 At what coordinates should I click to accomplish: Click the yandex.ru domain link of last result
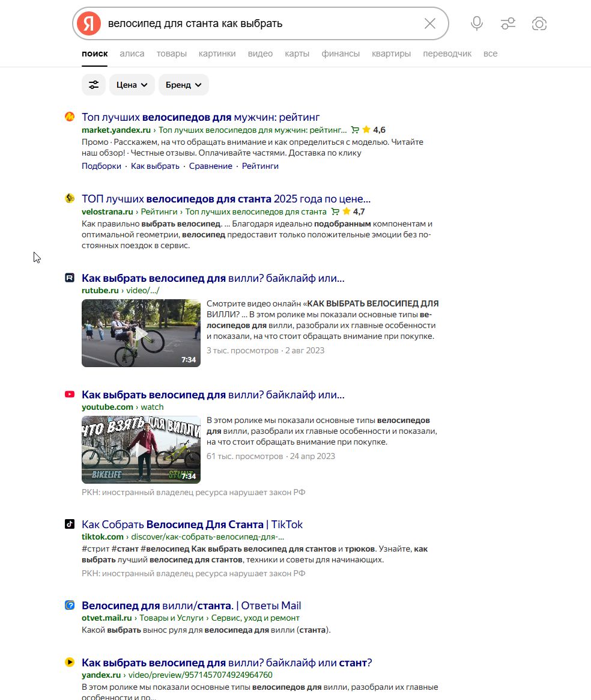(102, 675)
